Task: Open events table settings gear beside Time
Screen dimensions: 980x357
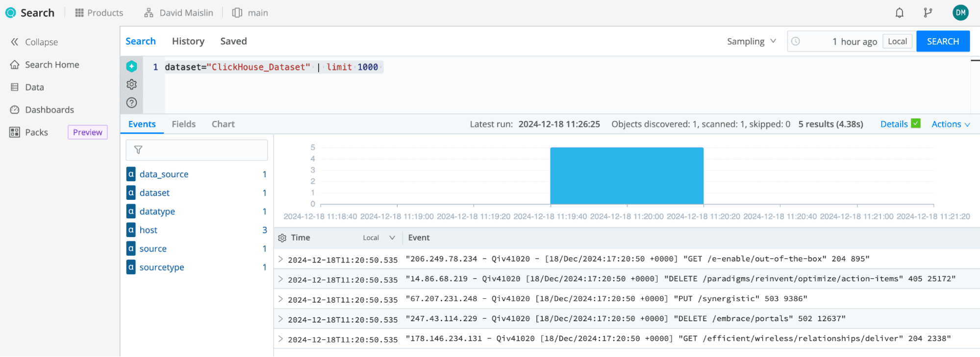Action: [282, 238]
